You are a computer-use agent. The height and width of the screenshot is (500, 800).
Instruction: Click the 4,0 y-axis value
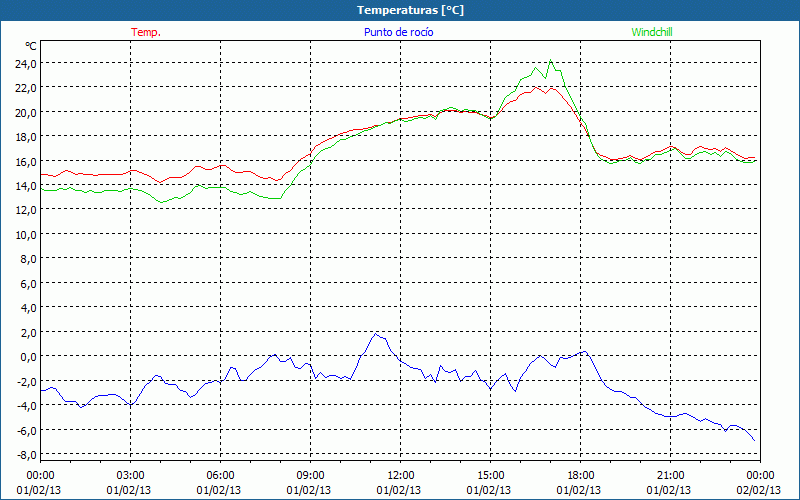point(29,308)
